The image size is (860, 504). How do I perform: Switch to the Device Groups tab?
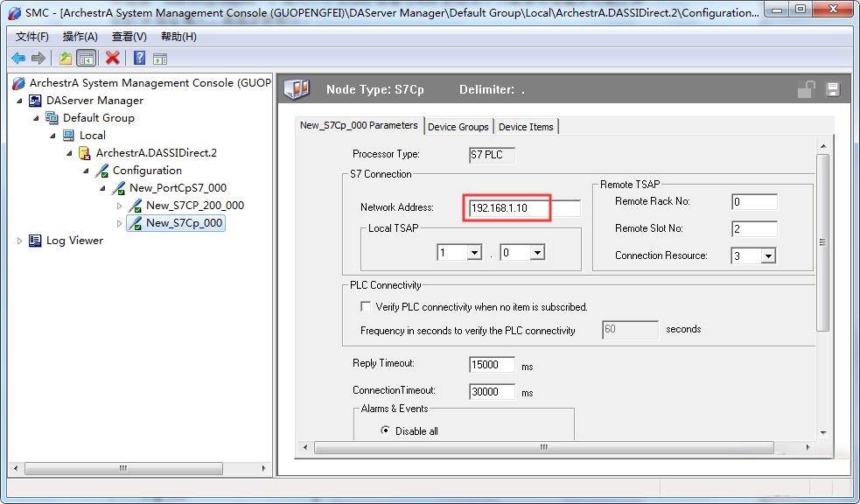coord(458,127)
